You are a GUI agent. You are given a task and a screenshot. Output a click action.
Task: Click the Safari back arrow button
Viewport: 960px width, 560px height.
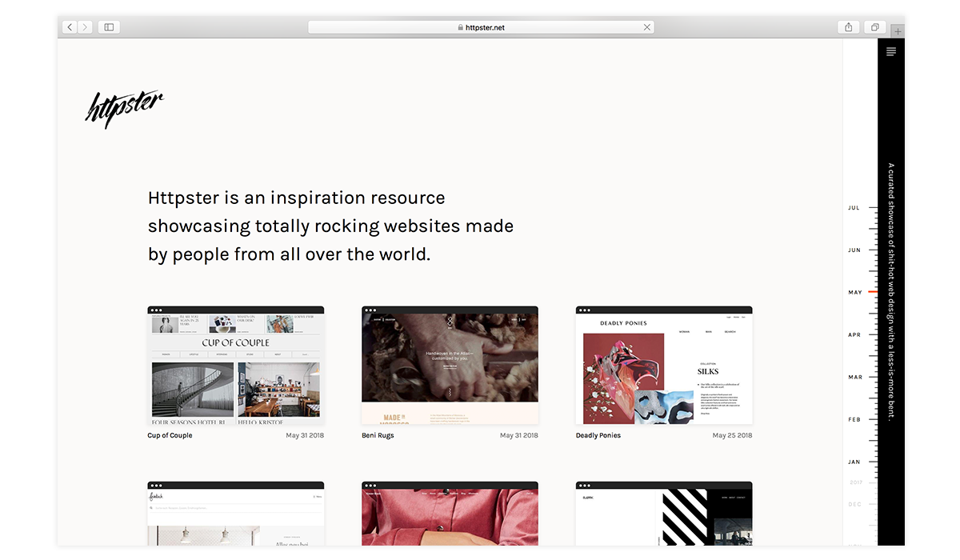click(x=70, y=27)
